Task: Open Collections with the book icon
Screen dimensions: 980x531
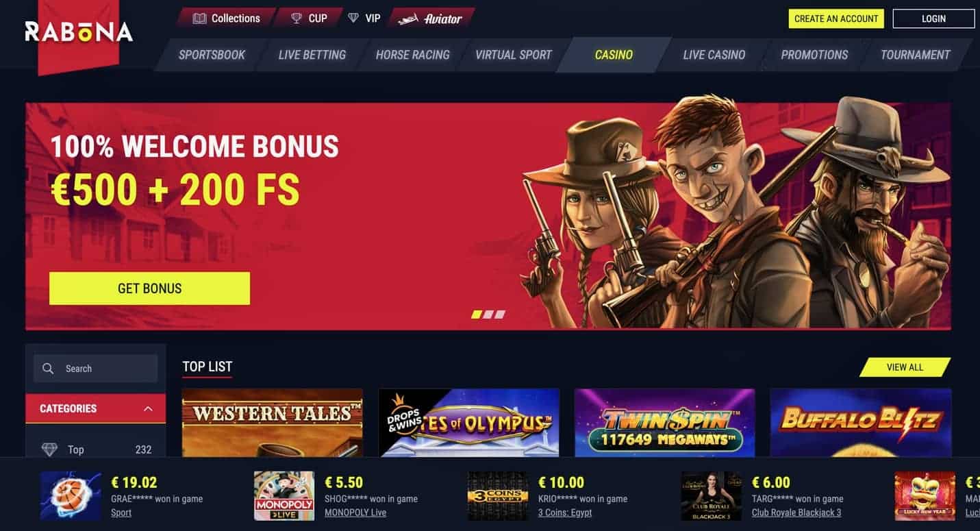Action: tap(227, 18)
